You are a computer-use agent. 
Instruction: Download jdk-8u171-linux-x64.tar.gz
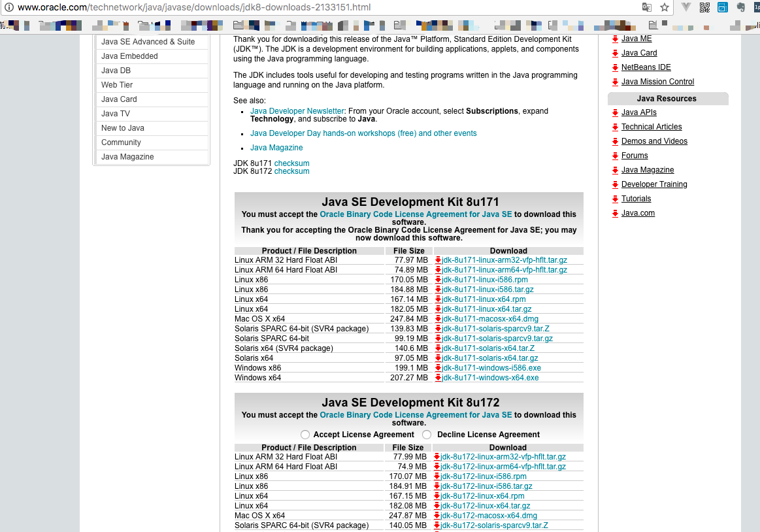click(487, 309)
